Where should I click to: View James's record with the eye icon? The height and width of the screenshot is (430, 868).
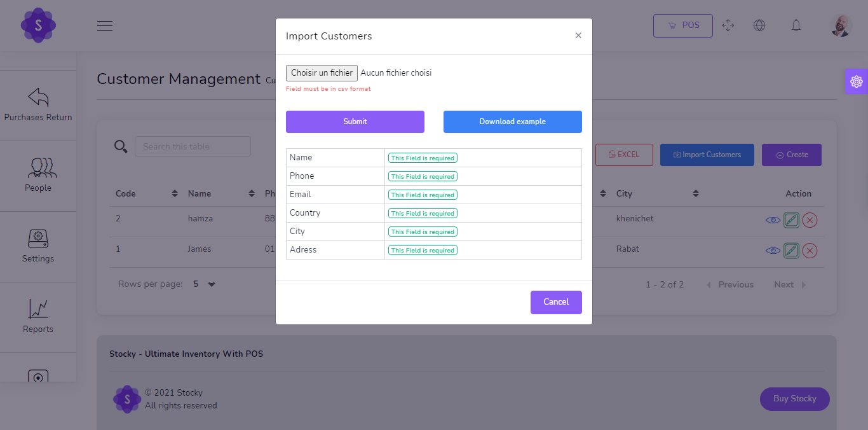point(773,250)
